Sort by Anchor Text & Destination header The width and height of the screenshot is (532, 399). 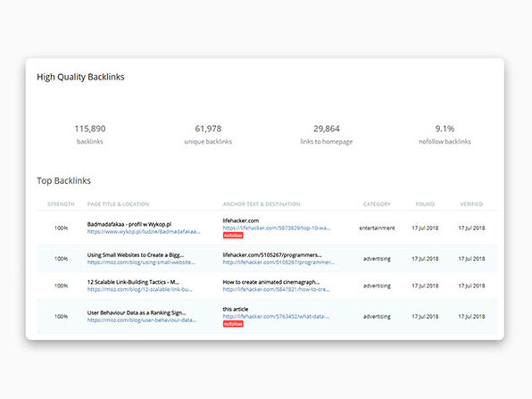click(262, 204)
